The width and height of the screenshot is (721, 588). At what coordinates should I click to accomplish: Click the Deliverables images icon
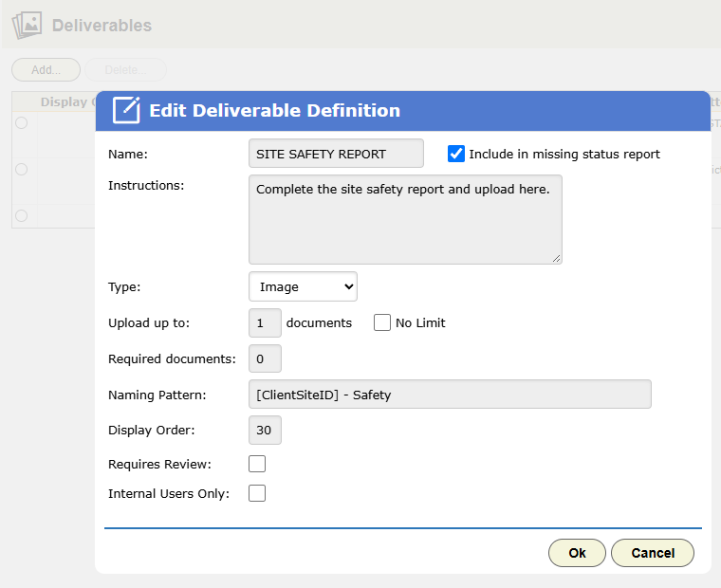[x=27, y=26]
